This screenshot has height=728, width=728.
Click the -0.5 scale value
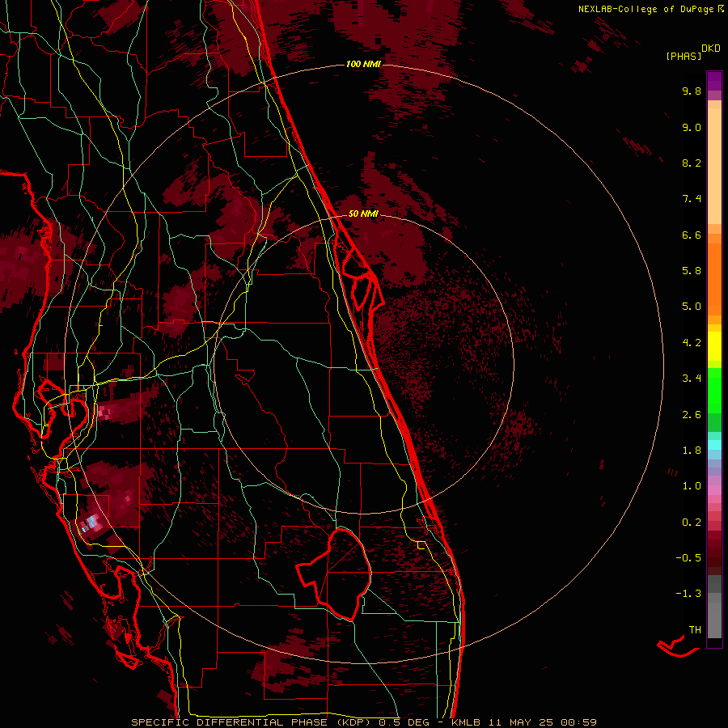point(688,558)
